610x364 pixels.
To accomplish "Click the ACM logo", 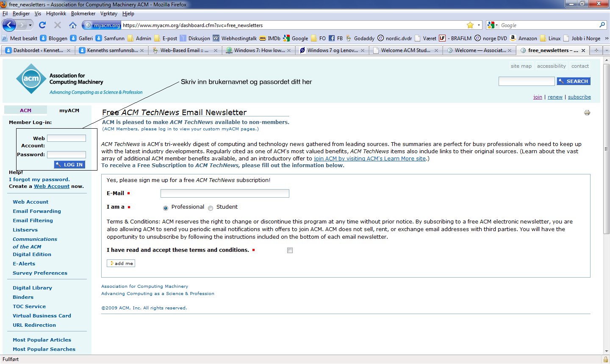I will (31, 79).
